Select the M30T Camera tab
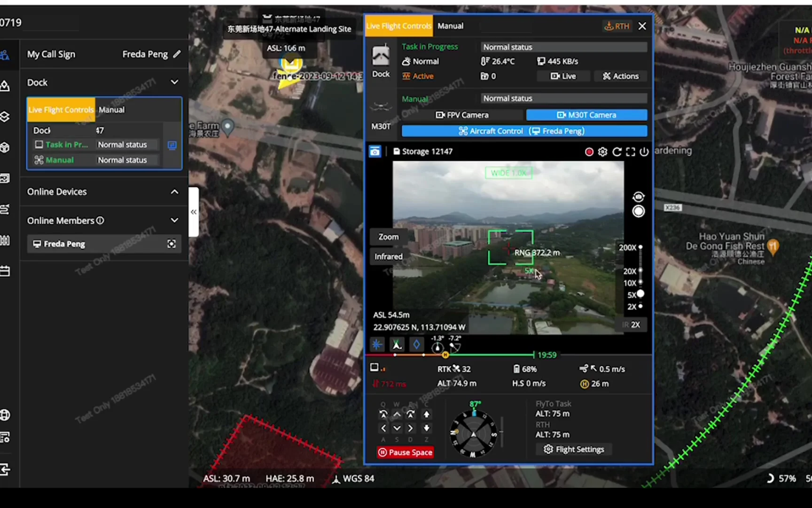This screenshot has width=812, height=508. [586, 115]
